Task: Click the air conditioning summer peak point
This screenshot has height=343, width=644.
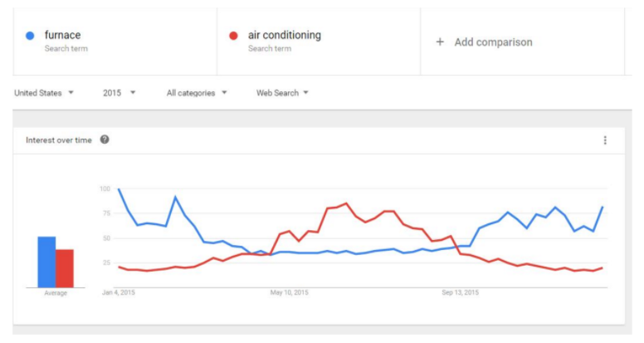Action: pyautogui.click(x=346, y=203)
